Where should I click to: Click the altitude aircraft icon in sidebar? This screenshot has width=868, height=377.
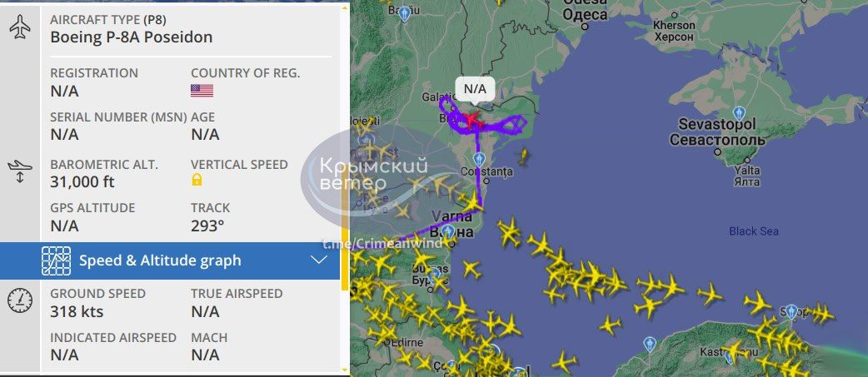pos(20,171)
